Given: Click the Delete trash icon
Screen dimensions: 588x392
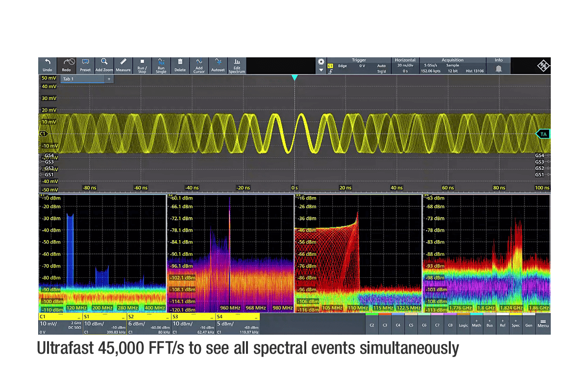Looking at the screenshot, I should 180,62.
